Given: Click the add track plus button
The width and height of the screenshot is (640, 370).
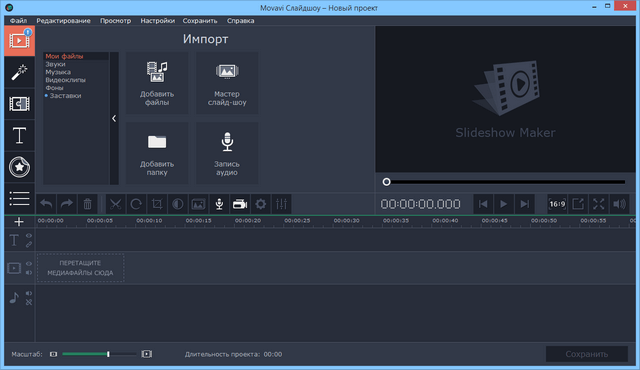Looking at the screenshot, I should pyautogui.click(x=19, y=222).
